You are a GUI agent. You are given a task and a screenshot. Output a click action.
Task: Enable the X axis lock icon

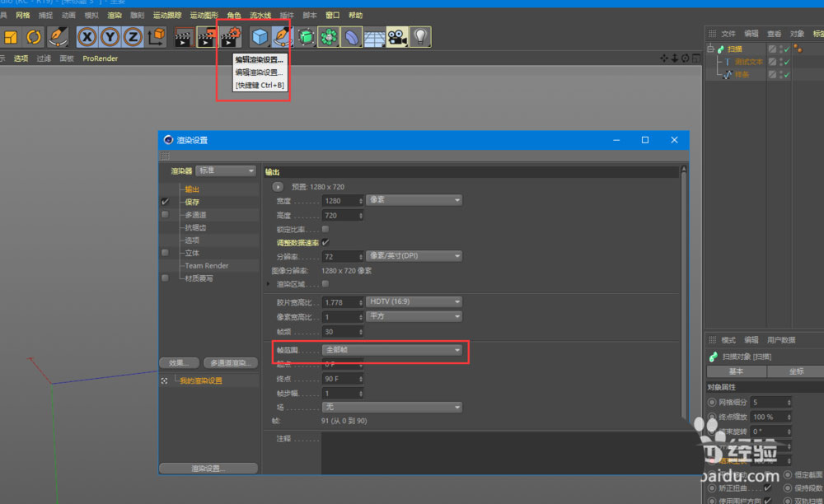[87, 37]
